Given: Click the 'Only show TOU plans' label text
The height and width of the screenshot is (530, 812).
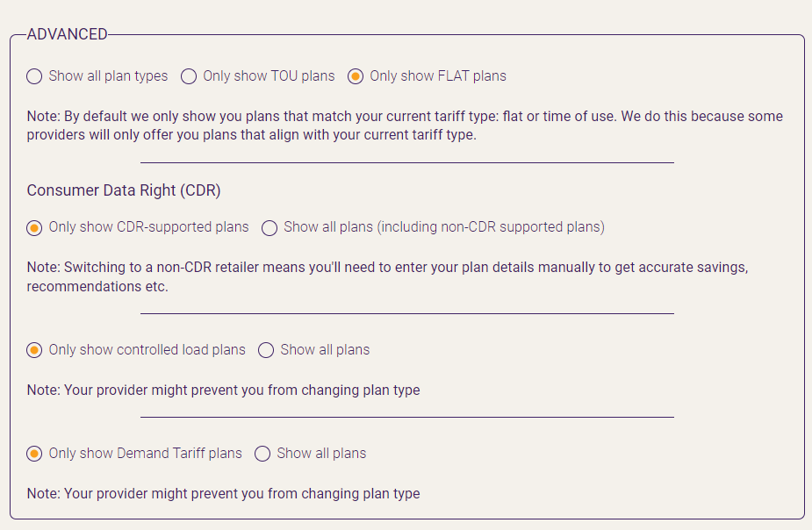Looking at the screenshot, I should [x=269, y=76].
